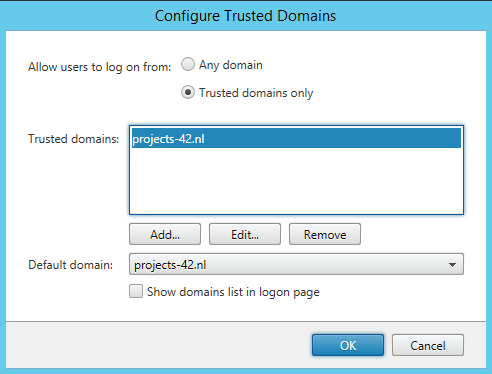Click the Edit... button

[245, 234]
